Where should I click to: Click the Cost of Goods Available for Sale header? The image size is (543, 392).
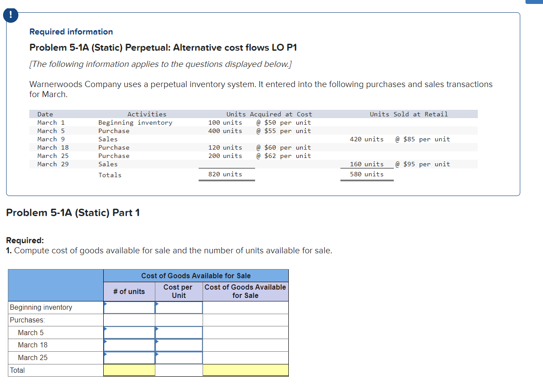click(x=196, y=275)
